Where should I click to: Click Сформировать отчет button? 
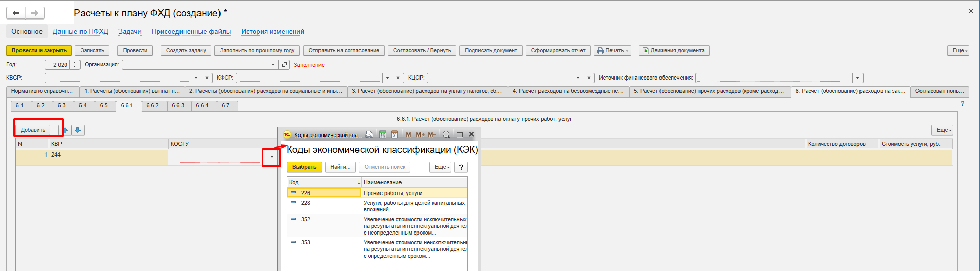(x=558, y=51)
